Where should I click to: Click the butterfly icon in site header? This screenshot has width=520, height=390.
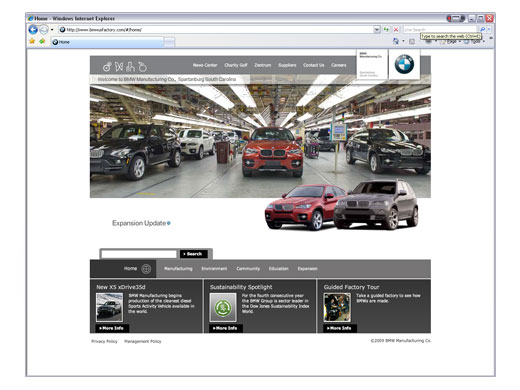coord(119,67)
